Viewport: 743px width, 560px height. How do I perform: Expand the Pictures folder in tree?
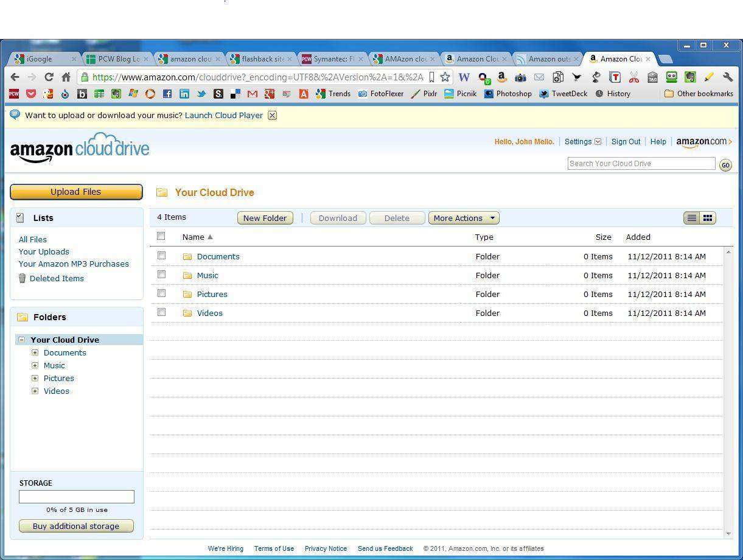click(x=35, y=378)
